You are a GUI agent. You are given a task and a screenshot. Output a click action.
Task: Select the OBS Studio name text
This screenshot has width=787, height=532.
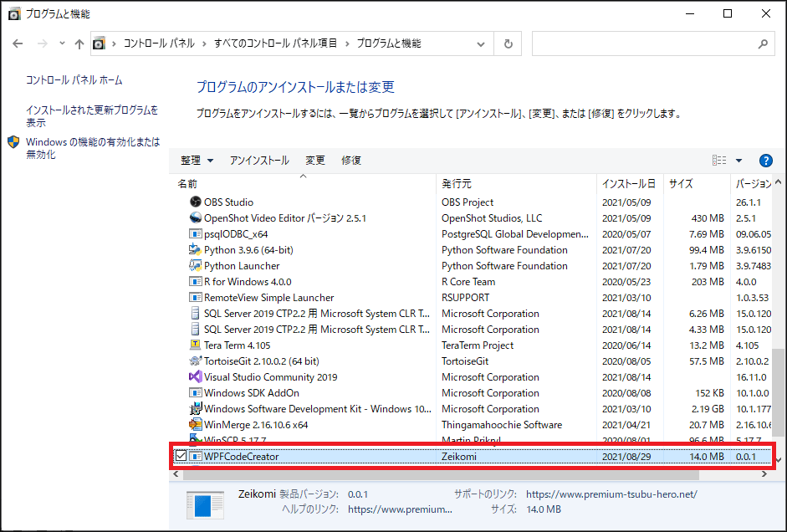click(228, 202)
